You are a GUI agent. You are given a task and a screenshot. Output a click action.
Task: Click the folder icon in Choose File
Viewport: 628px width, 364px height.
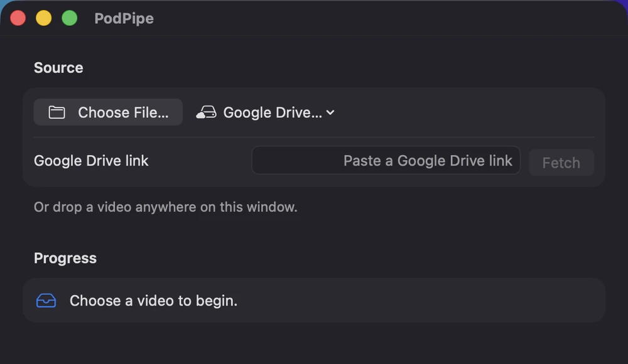pos(57,112)
